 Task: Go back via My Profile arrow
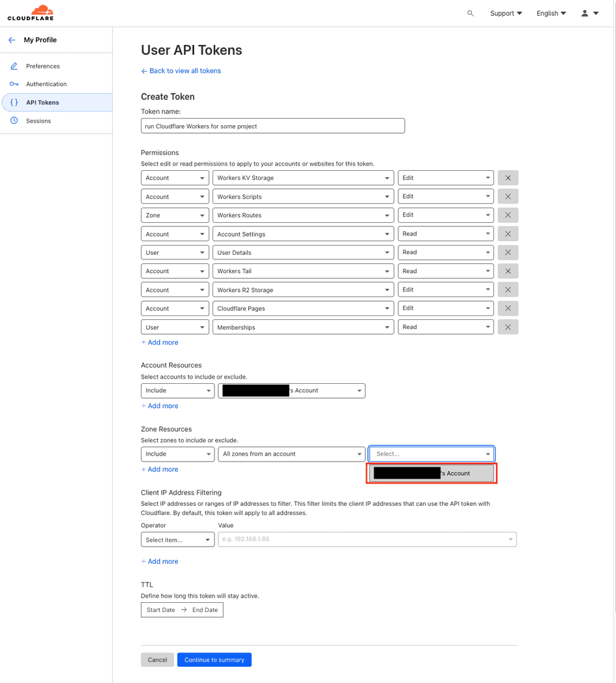click(12, 40)
